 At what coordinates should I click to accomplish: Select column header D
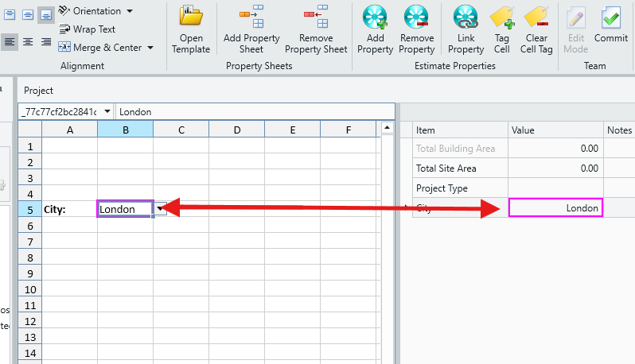pos(237,130)
